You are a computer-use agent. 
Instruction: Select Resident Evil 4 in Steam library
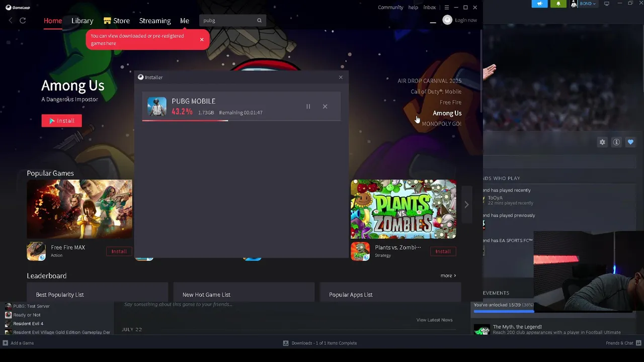click(x=28, y=324)
